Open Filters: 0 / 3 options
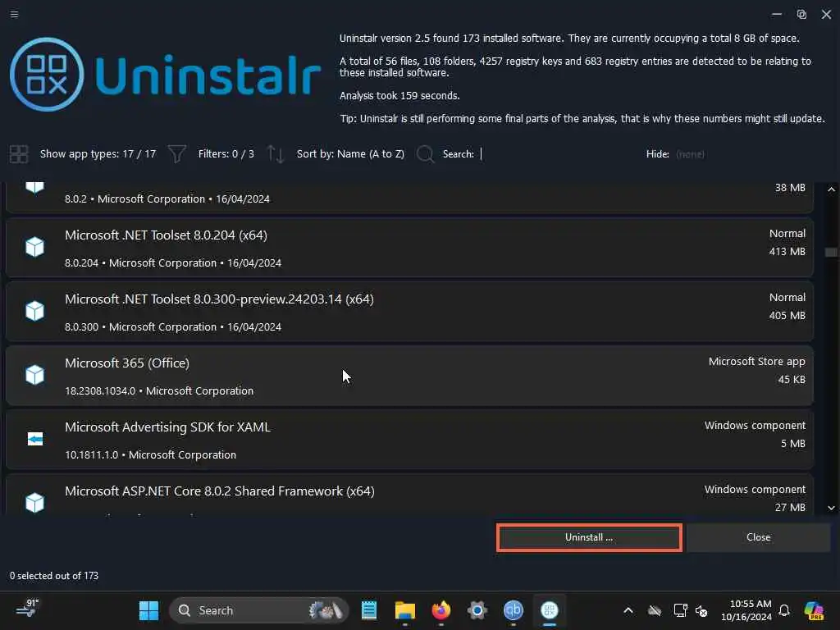Screen dimensions: 840x630 [226, 154]
